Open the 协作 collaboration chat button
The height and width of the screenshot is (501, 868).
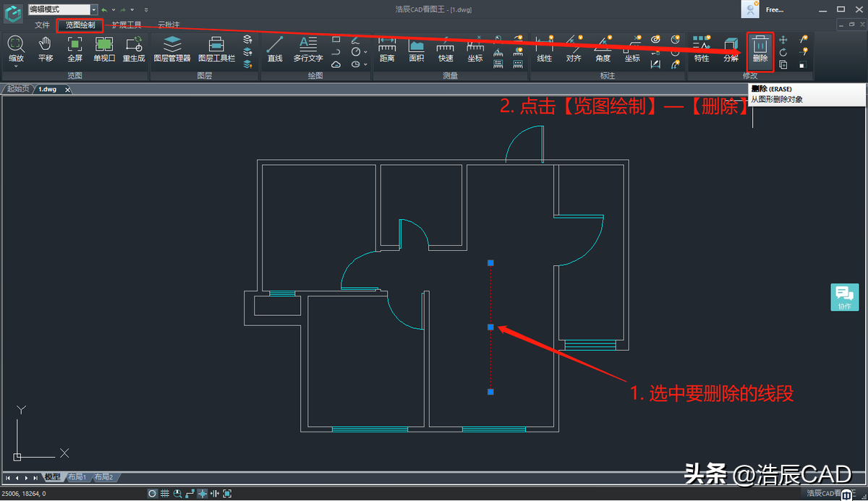point(844,297)
